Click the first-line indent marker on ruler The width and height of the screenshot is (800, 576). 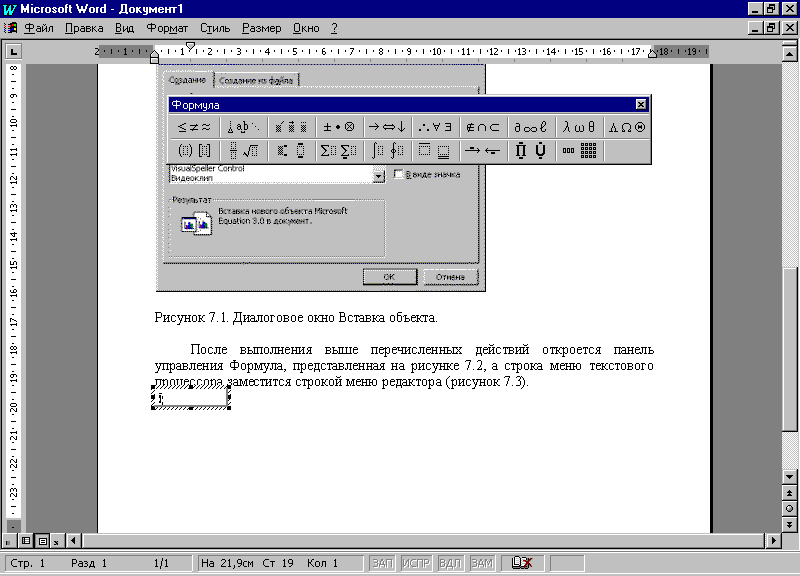click(x=190, y=46)
